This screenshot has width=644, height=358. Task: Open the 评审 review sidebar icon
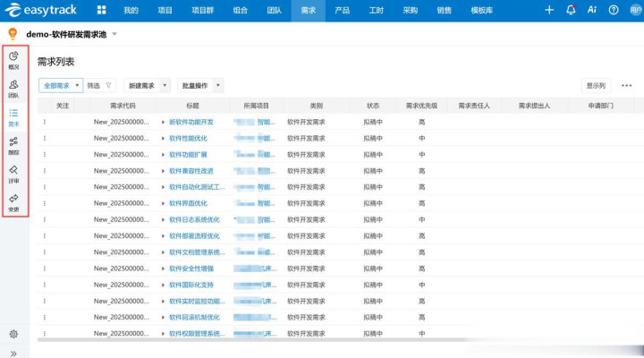tap(13, 173)
